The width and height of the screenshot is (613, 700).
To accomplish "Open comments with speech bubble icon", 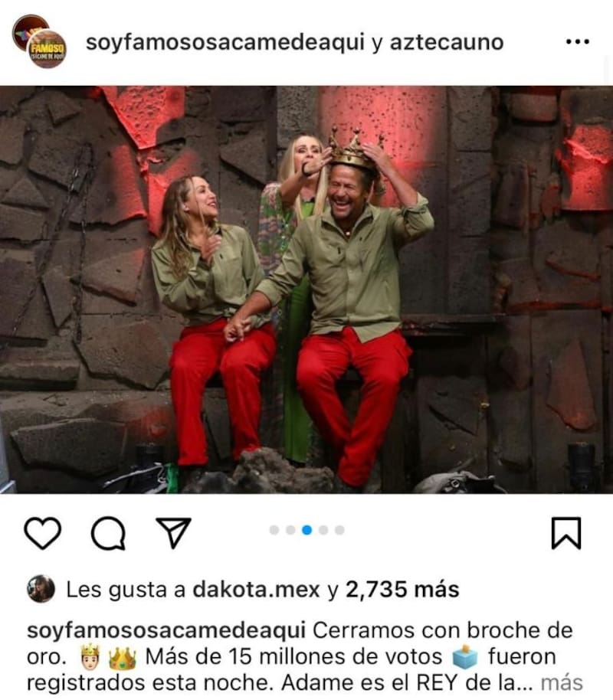I will [108, 532].
